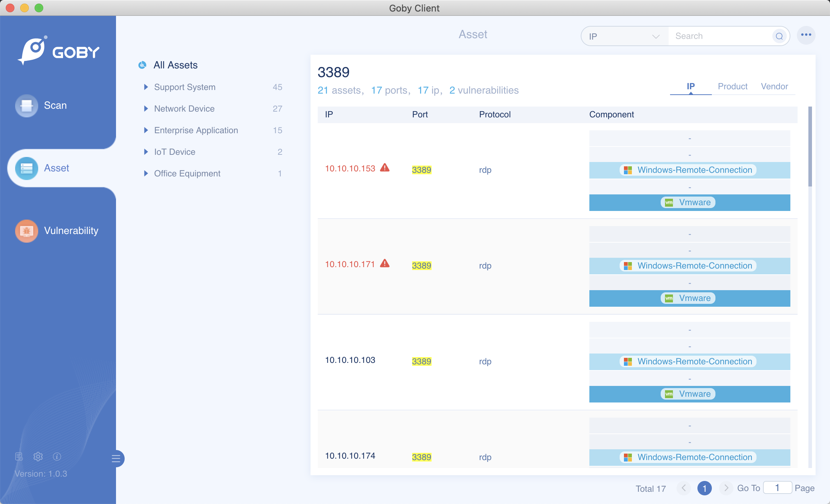
Task: Click the next page arrow
Action: (x=726, y=488)
